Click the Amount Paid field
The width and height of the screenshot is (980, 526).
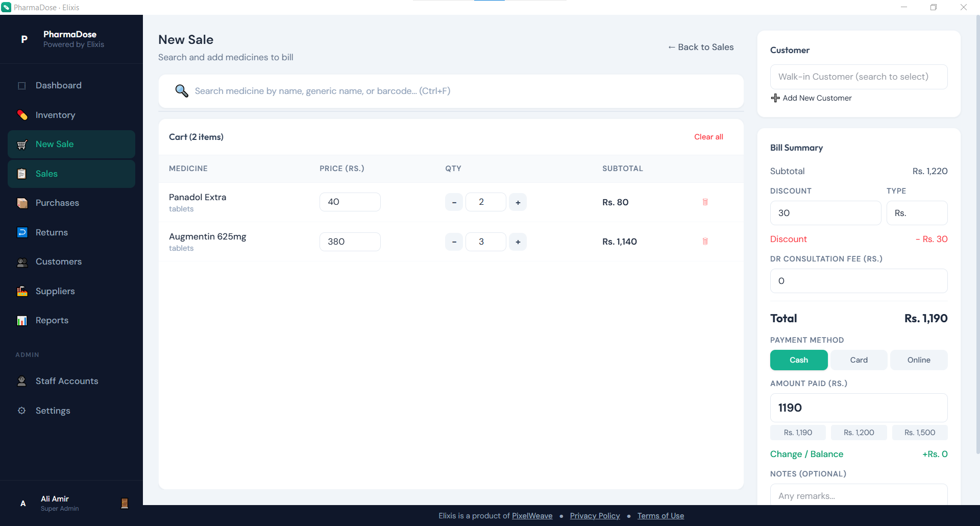pyautogui.click(x=859, y=408)
